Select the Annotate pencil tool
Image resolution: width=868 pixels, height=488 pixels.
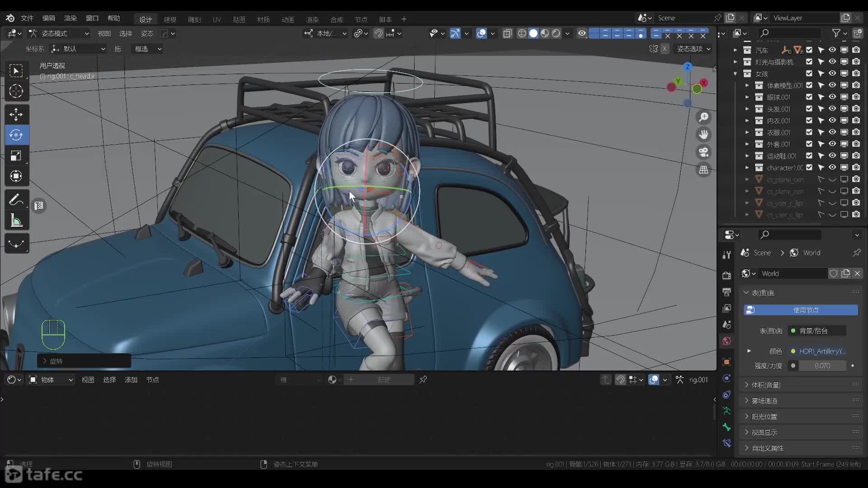16,200
